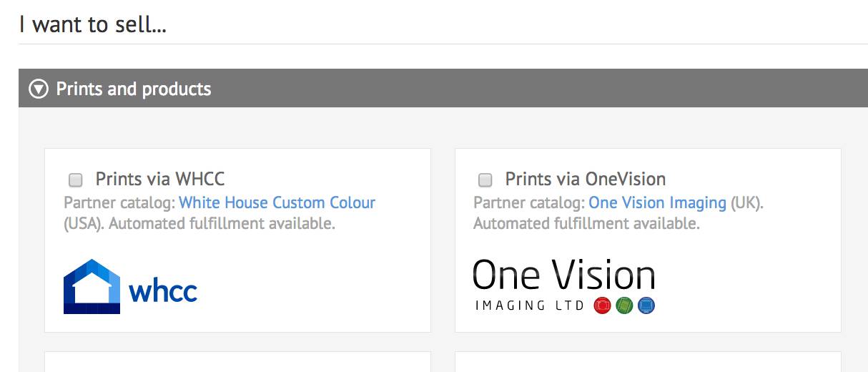Open the One Vision Imaging link
The height and width of the screenshot is (372, 868).
tap(657, 202)
